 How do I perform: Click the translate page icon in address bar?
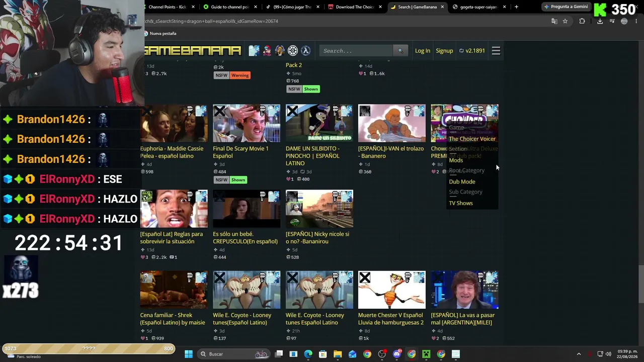[554, 21]
